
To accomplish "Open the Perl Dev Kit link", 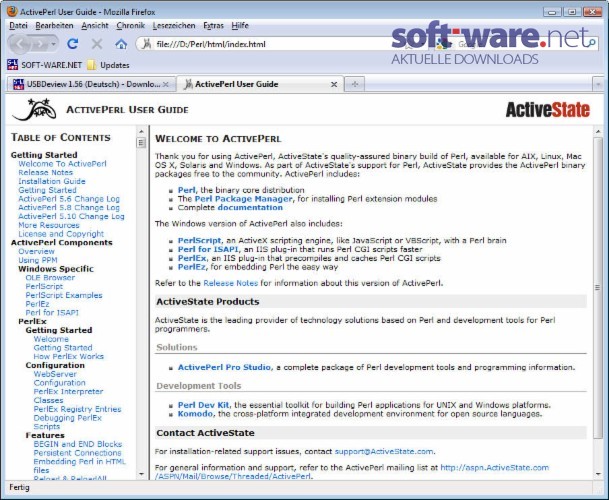I will tap(204, 405).
